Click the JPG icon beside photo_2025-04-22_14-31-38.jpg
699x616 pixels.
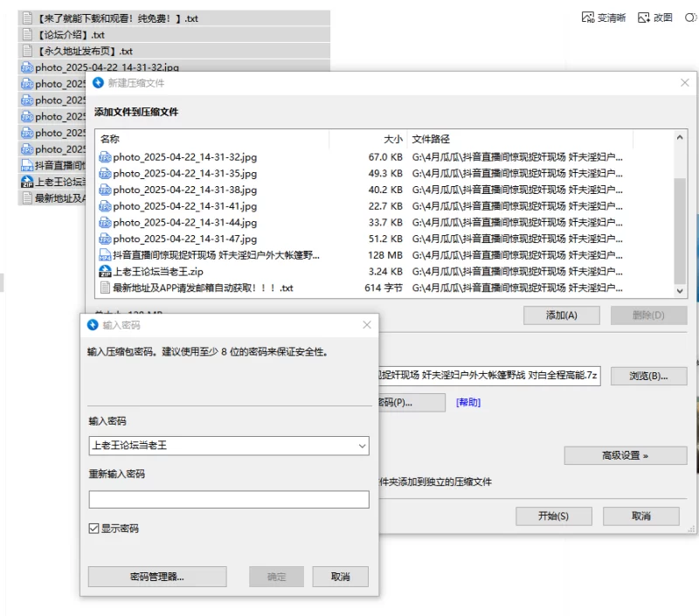tap(105, 190)
